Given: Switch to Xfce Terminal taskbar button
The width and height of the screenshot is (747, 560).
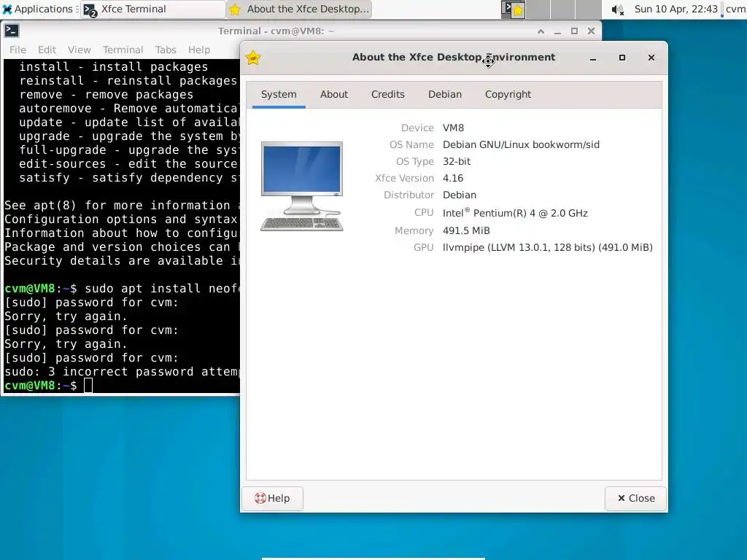Looking at the screenshot, I should pyautogui.click(x=152, y=9).
